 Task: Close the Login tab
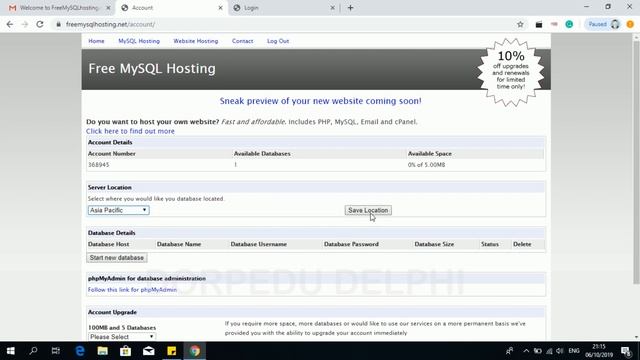click(x=332, y=8)
